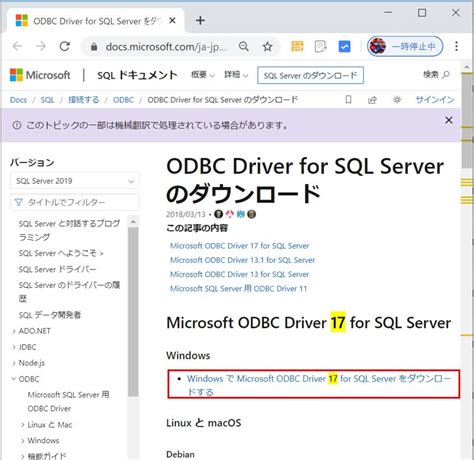Image resolution: width=474 pixels, height=460 pixels.
Task: Click the share icon beside breadcrumbs
Action: click(x=372, y=100)
